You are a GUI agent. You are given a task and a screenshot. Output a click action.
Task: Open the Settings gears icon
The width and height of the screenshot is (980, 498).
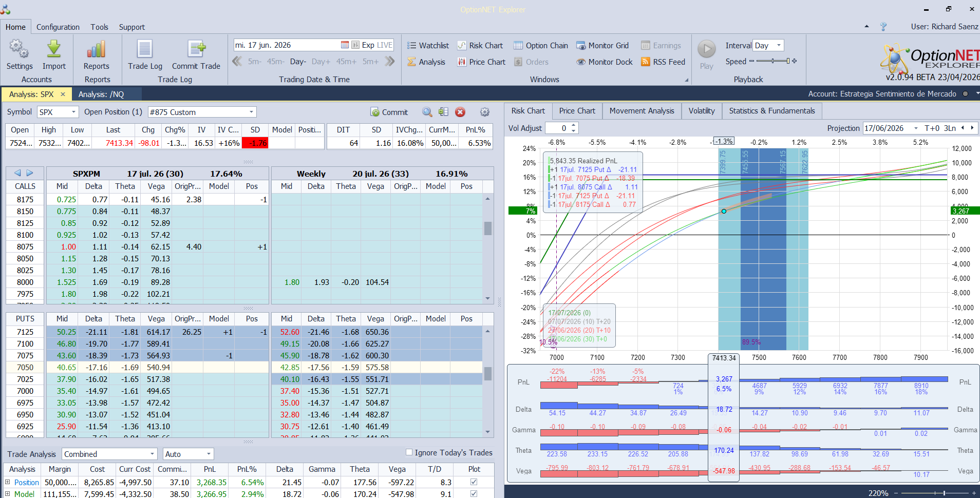pyautogui.click(x=19, y=49)
